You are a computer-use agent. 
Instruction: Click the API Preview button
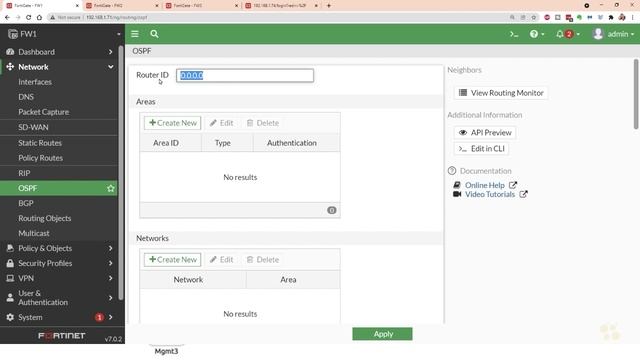pos(485,133)
